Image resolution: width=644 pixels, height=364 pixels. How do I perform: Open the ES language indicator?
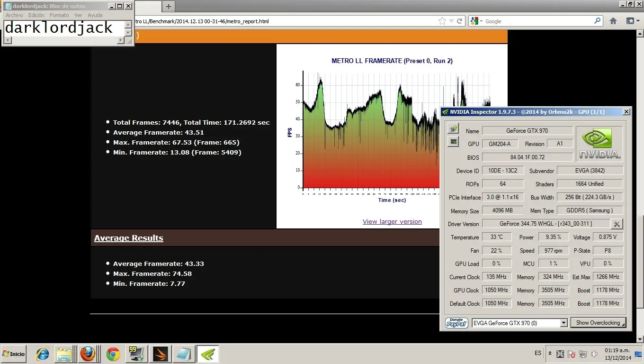click(538, 353)
